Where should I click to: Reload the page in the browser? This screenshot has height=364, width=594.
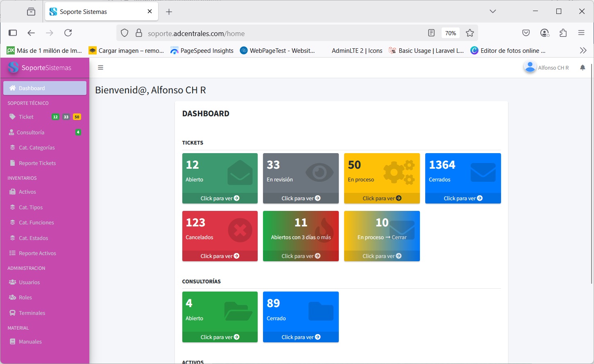[68, 33]
